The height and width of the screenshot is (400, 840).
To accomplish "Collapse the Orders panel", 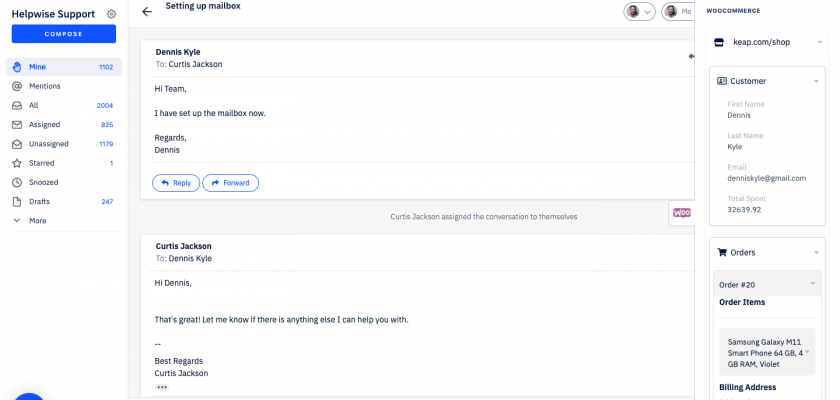I will (x=817, y=253).
